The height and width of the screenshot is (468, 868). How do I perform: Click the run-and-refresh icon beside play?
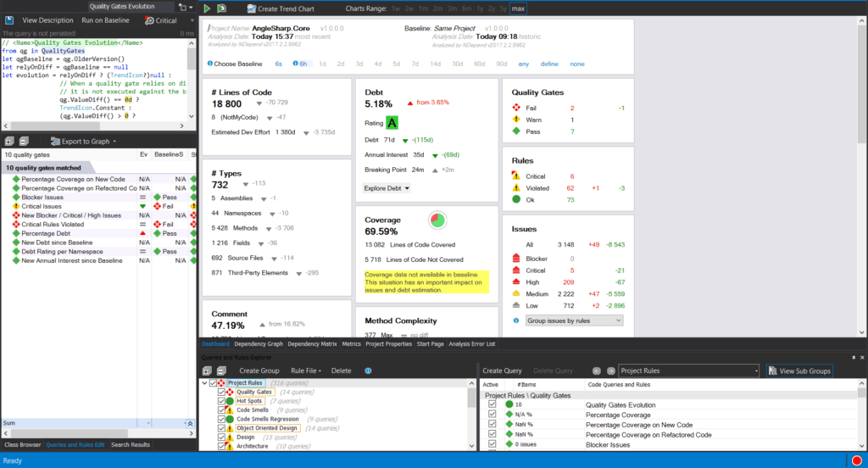[221, 8]
